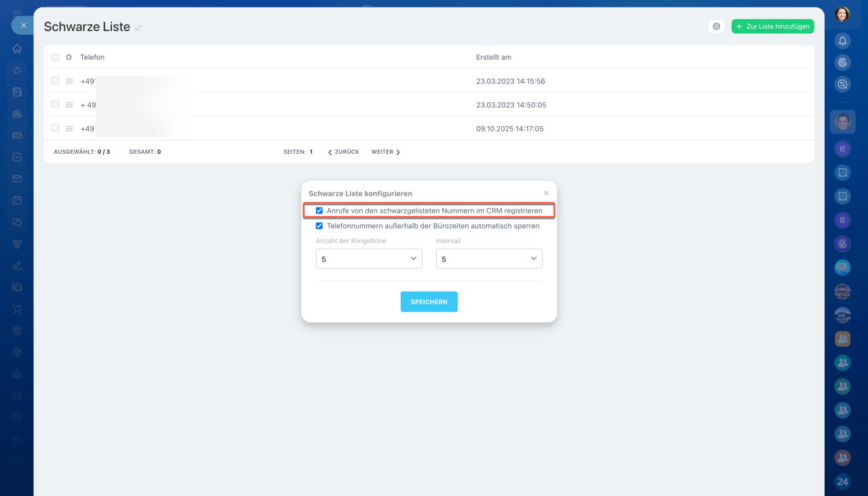868x496 pixels.
Task: Save the configuration with Speichern
Action: 429,302
